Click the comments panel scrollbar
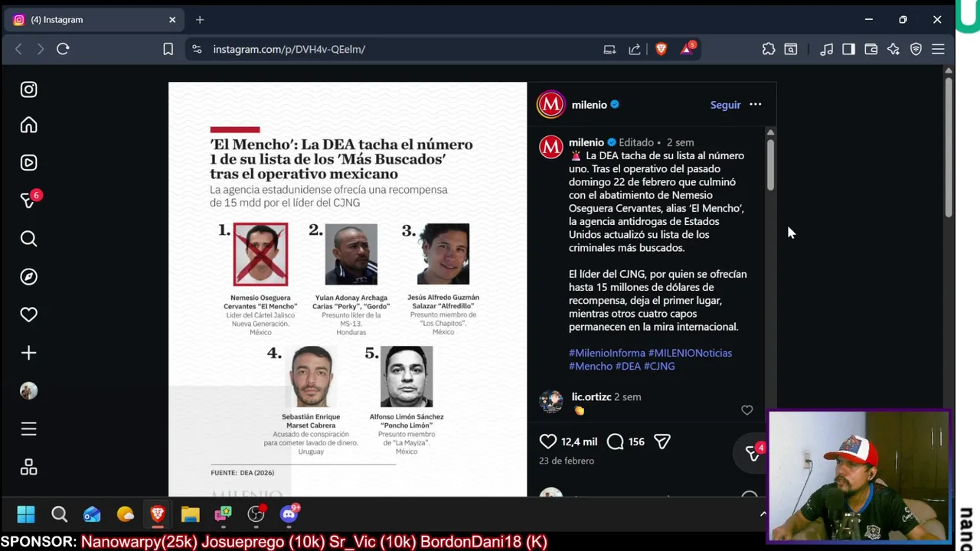The image size is (980, 551). click(770, 165)
